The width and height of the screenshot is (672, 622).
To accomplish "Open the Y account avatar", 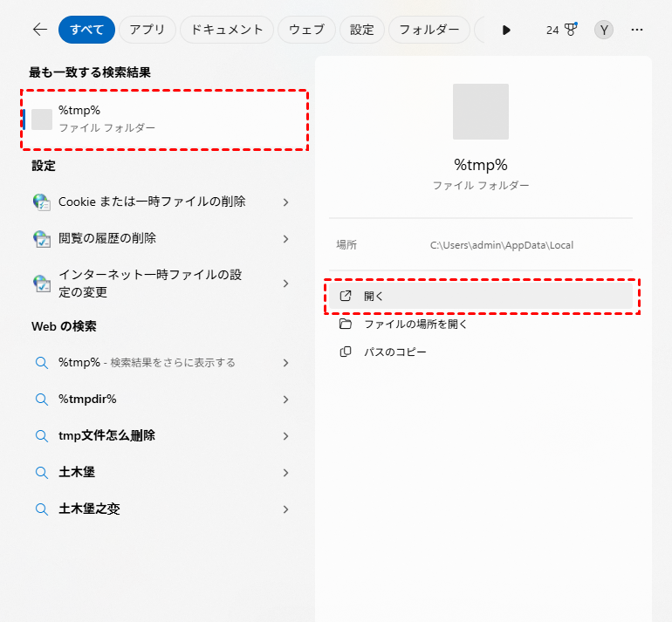I will coord(604,30).
